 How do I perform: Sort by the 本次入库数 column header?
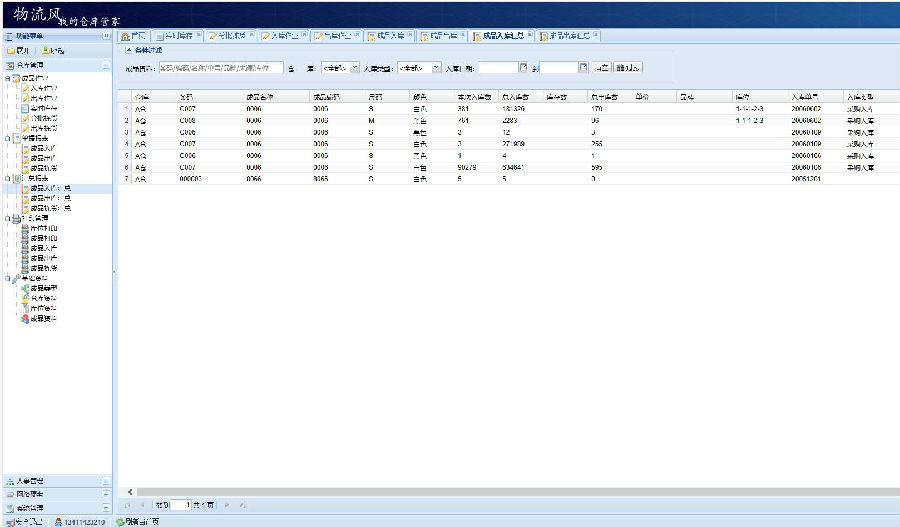click(476, 97)
